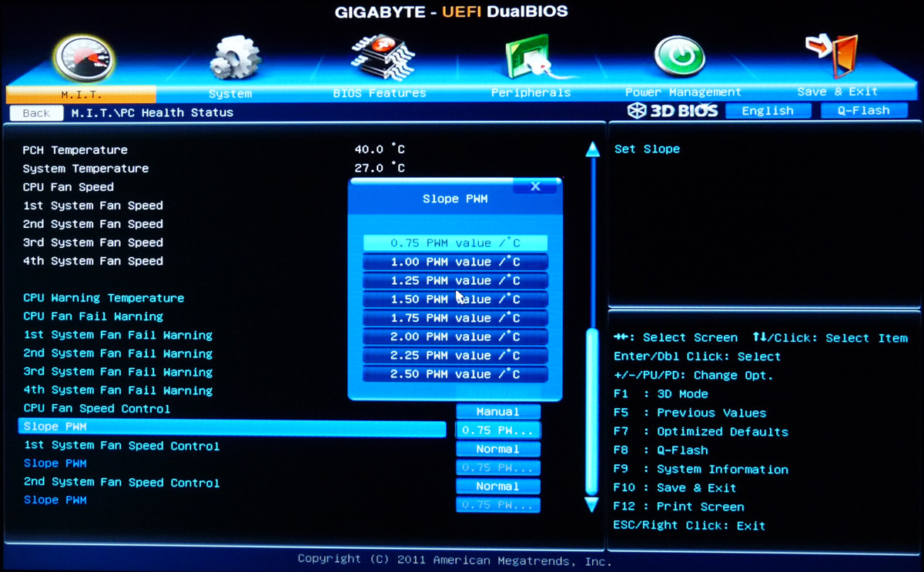Click the F9 System Information hint
The image size is (924, 572).
point(701,470)
